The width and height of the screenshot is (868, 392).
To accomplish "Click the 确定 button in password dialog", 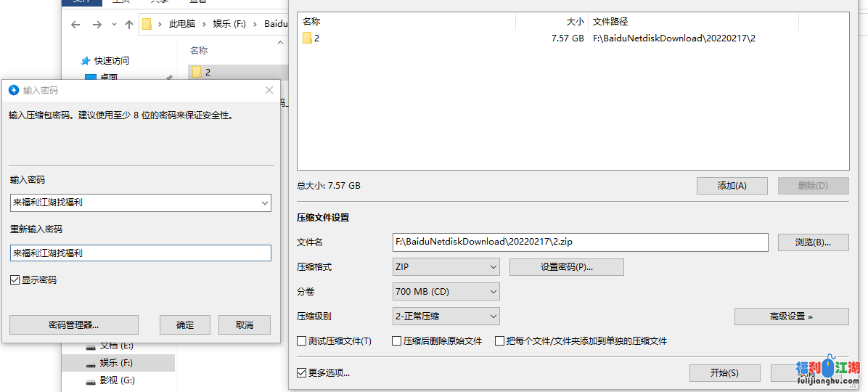I will 185,325.
